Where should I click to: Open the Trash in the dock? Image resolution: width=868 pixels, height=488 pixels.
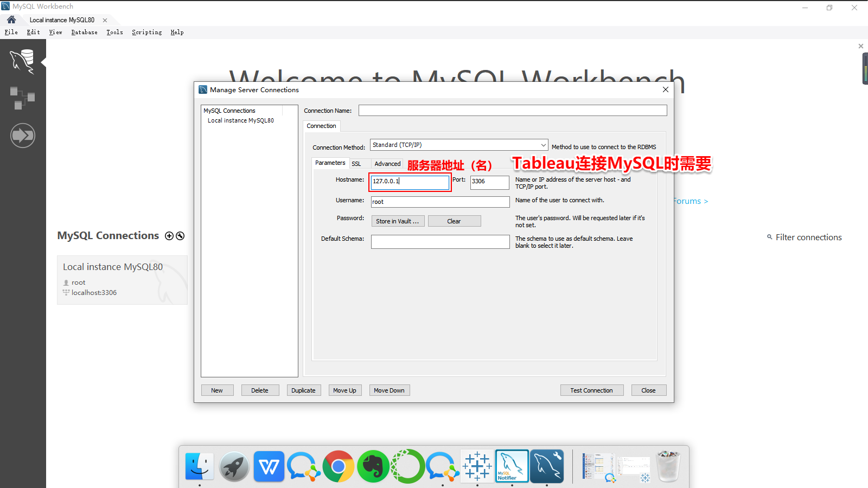click(x=668, y=466)
